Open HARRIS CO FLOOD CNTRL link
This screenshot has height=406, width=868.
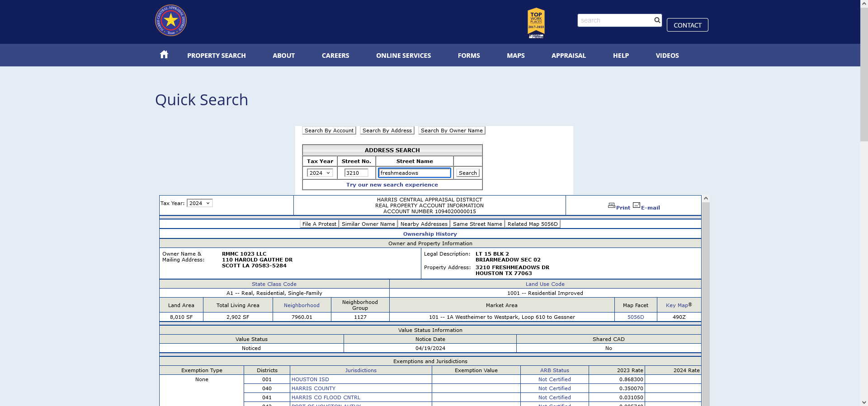point(326,397)
